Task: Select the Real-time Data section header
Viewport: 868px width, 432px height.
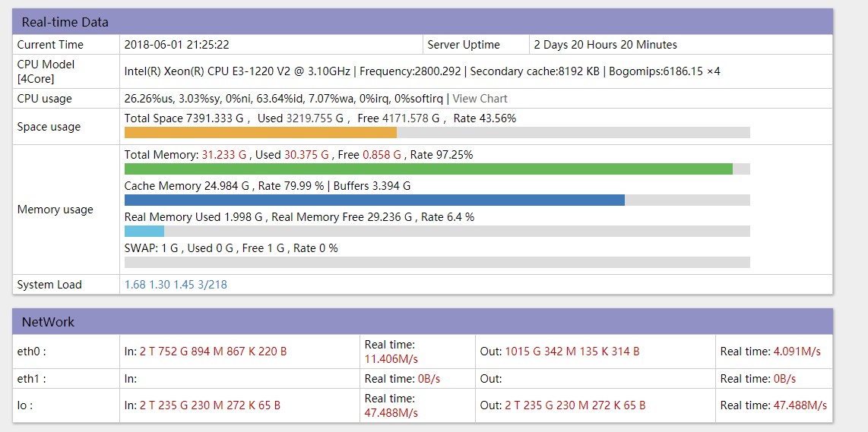Action: [65, 22]
